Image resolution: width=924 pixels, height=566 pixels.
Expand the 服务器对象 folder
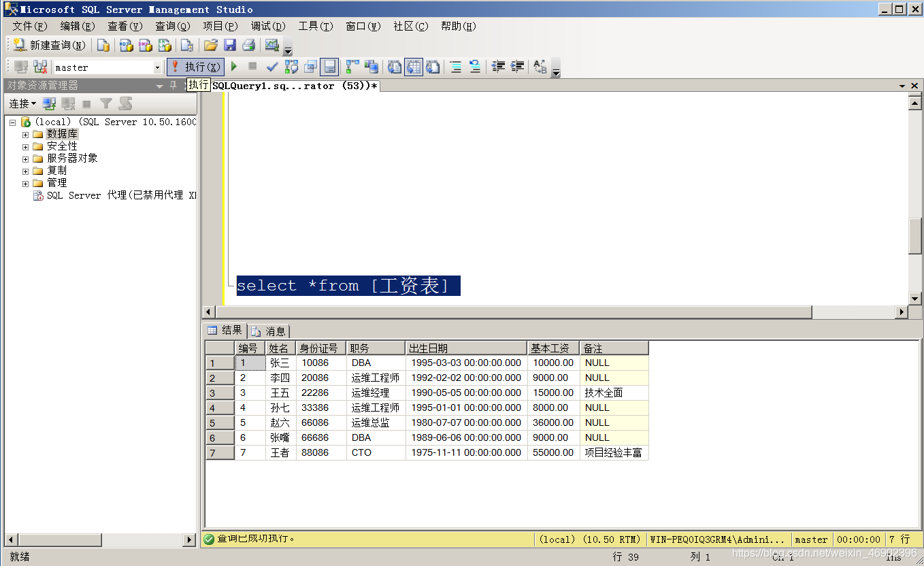pyautogui.click(x=26, y=159)
